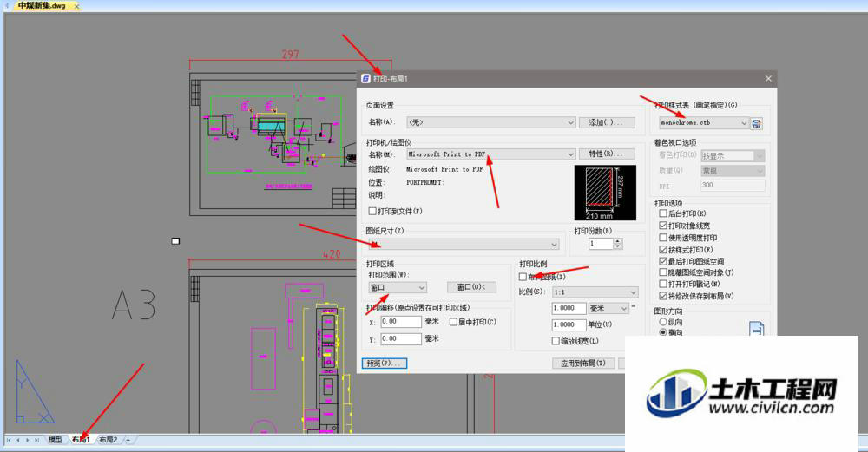Click the 添加 button
868x452 pixels.
(607, 122)
